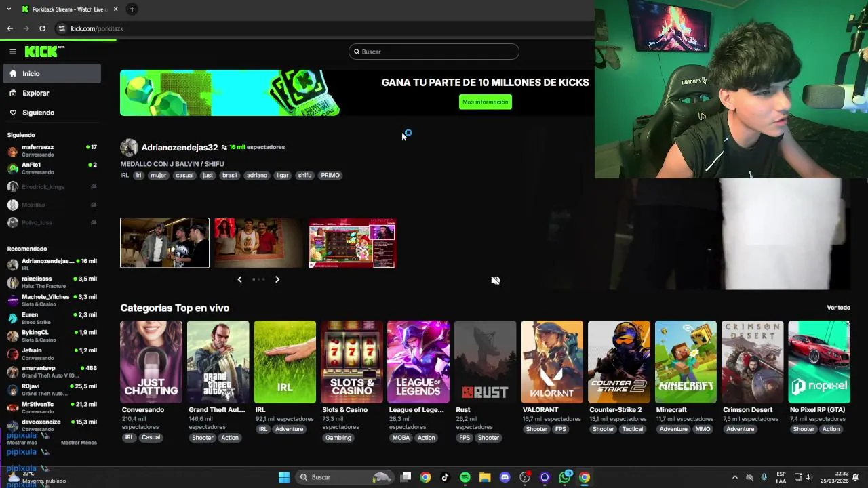This screenshot has width=868, height=488.
Task: Open Grand Theft Auto V category card
Action: click(218, 362)
